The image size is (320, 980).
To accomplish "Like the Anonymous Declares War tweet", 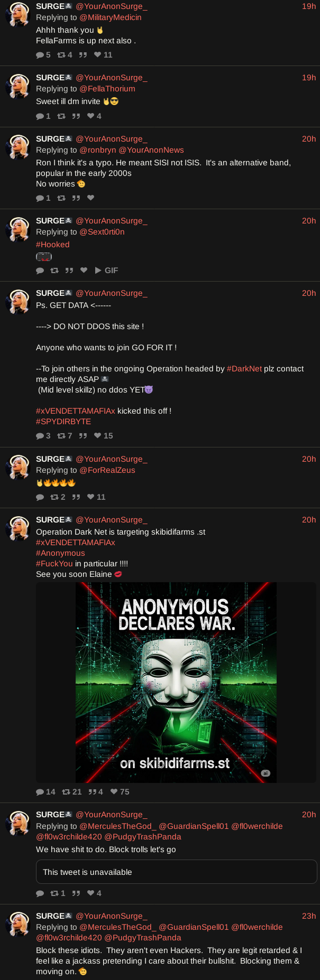I will pos(120,791).
